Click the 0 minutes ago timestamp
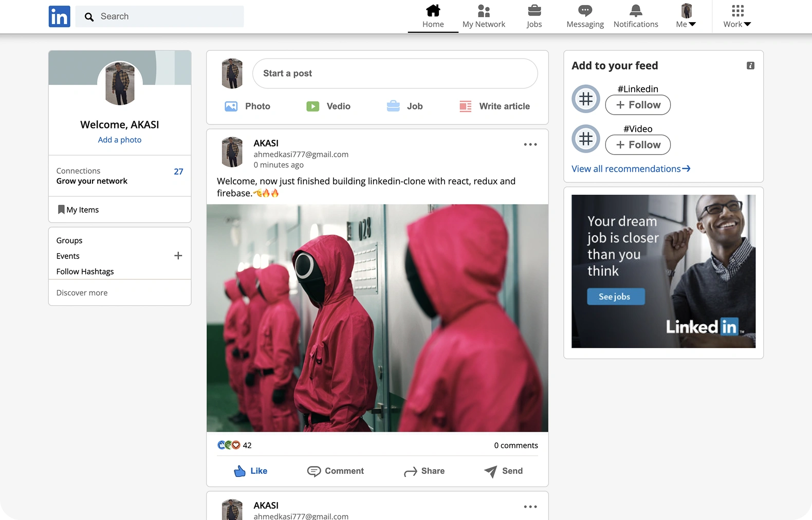 (x=279, y=165)
